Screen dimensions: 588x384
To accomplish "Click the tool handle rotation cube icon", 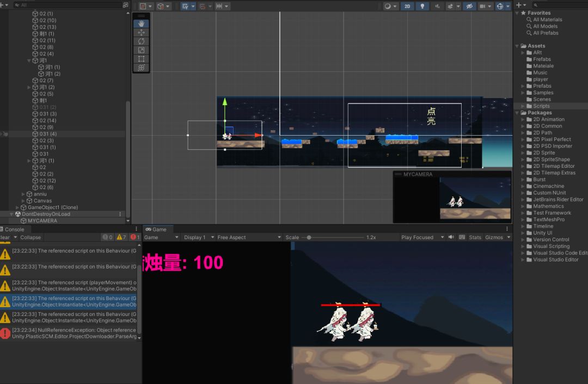I will coord(161,6).
